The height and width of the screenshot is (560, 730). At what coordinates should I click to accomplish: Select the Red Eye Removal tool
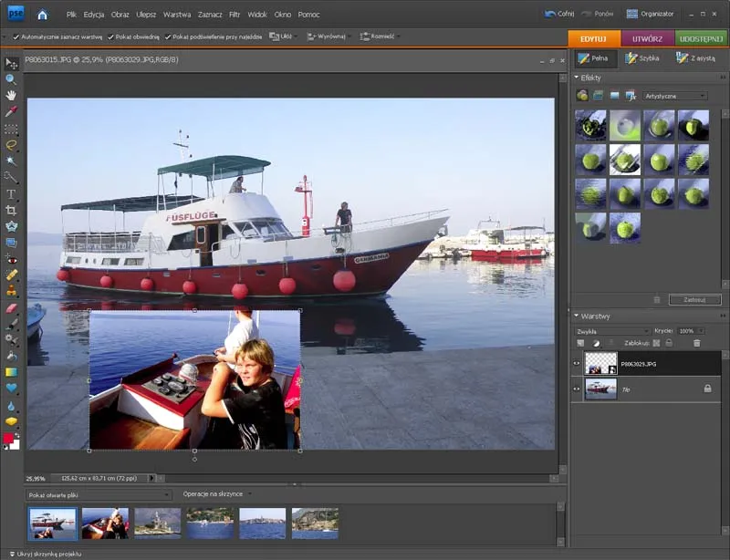point(11,259)
